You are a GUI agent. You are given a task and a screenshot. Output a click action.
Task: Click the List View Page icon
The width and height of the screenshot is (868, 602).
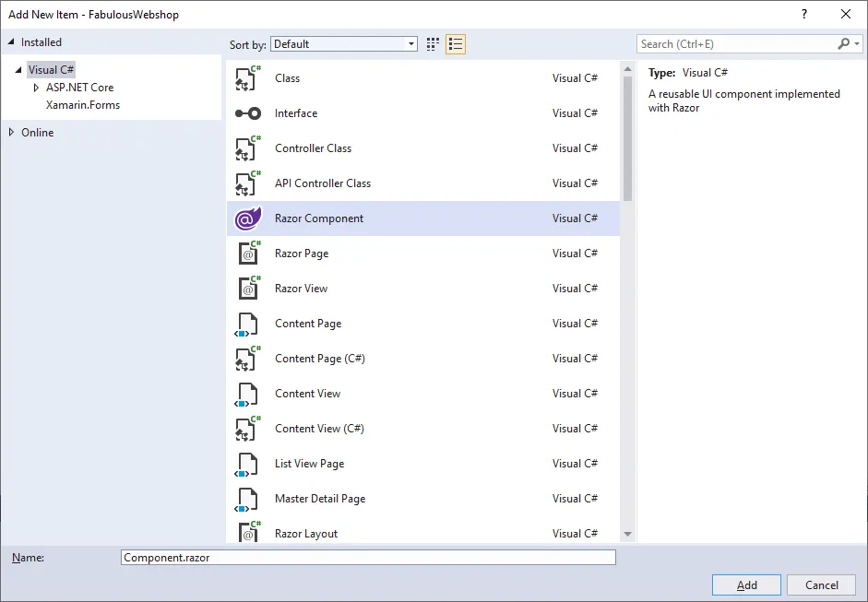[x=246, y=465]
